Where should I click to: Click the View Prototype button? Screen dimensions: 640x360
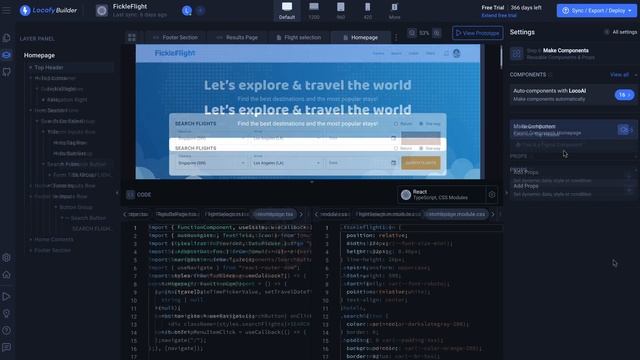[477, 33]
